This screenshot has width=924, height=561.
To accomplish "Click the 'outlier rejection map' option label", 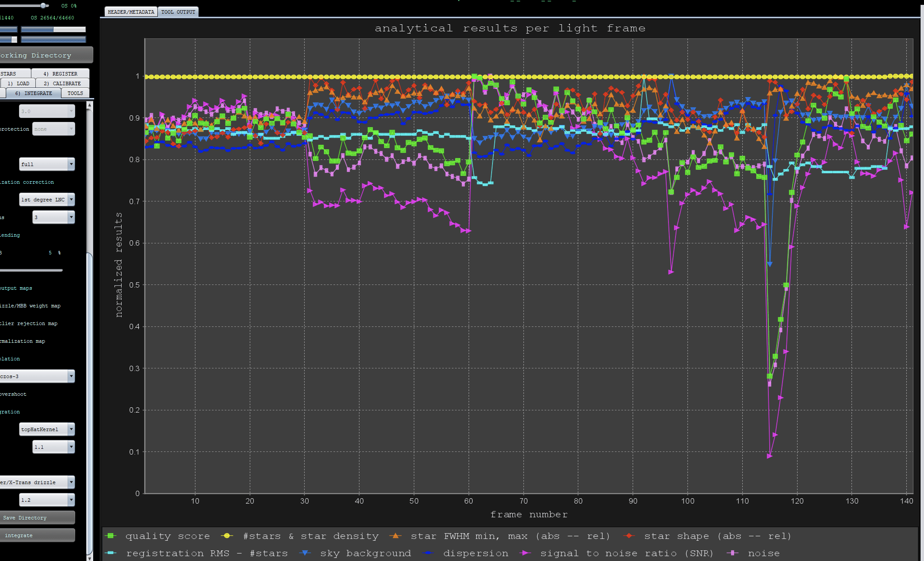I will point(29,323).
